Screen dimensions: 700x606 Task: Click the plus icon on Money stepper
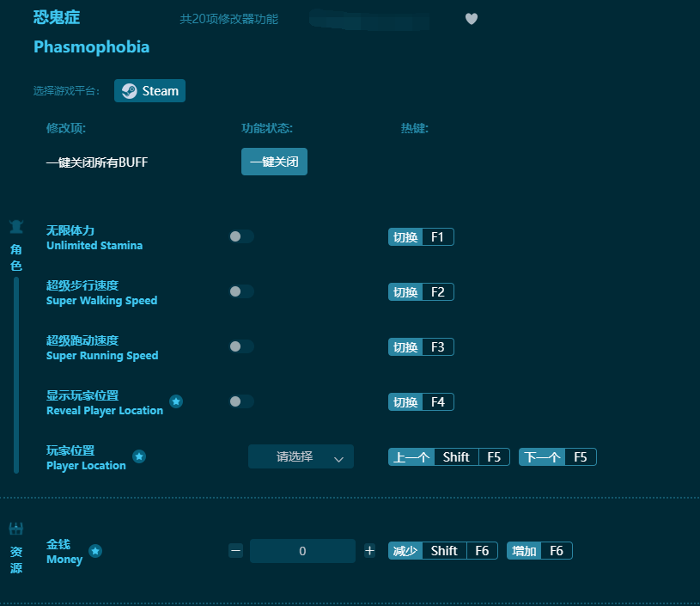(370, 550)
